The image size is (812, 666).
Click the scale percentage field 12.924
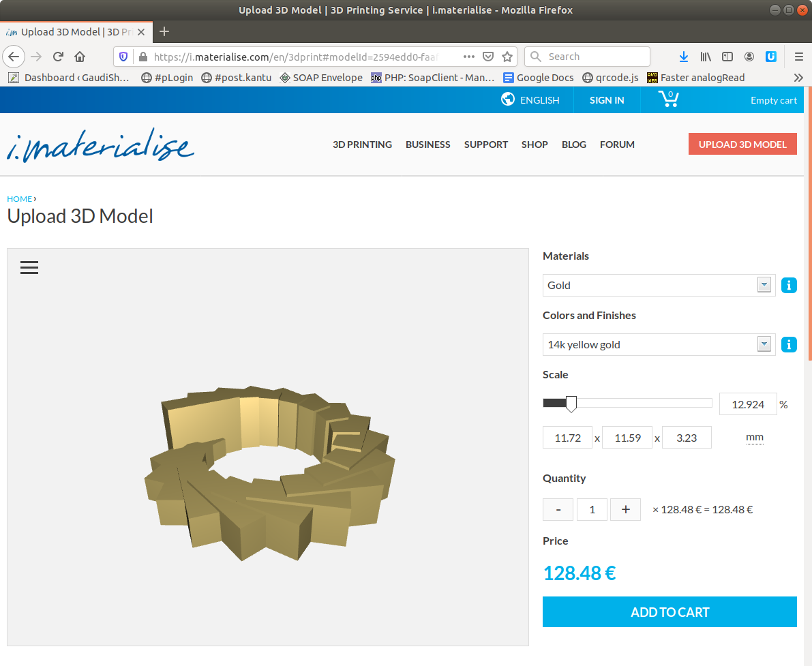[x=748, y=404]
